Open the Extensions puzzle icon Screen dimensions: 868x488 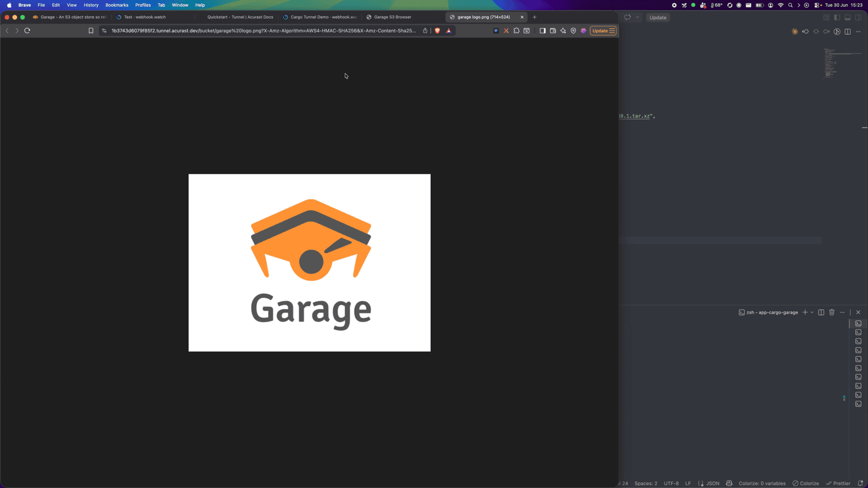(x=516, y=30)
